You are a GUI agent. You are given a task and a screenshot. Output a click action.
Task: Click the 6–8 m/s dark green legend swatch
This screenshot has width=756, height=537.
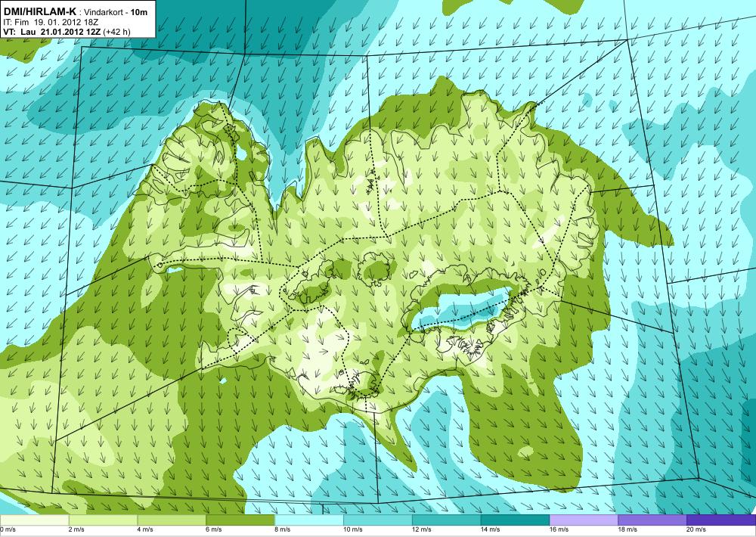240,520
